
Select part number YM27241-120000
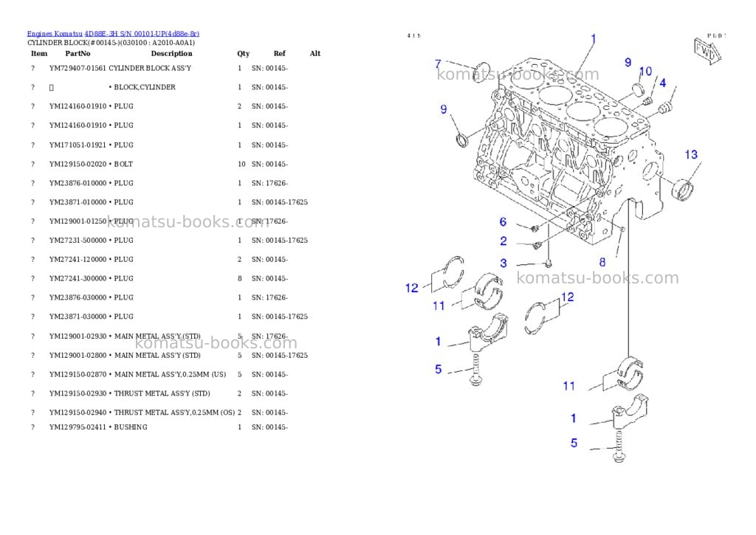point(78,259)
